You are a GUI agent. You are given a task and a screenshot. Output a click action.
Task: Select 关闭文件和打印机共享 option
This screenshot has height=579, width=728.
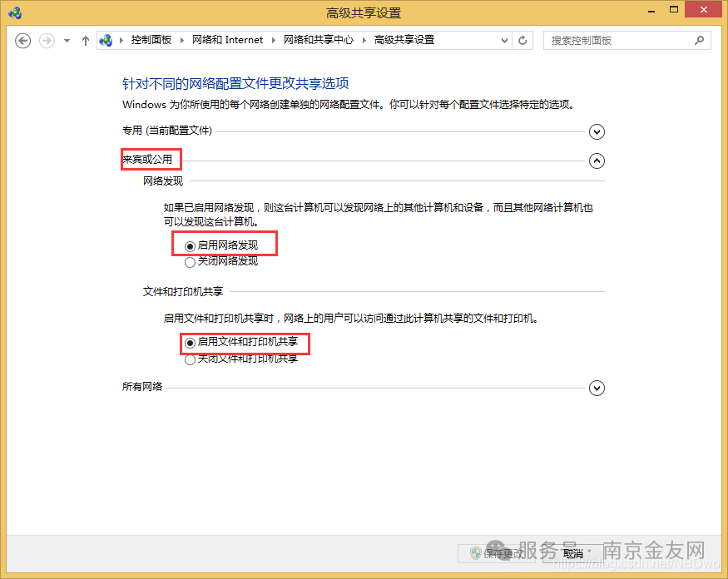190,359
